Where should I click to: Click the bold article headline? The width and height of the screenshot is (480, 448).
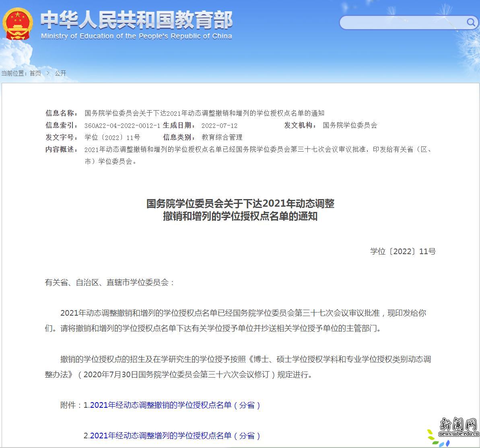pos(240,210)
